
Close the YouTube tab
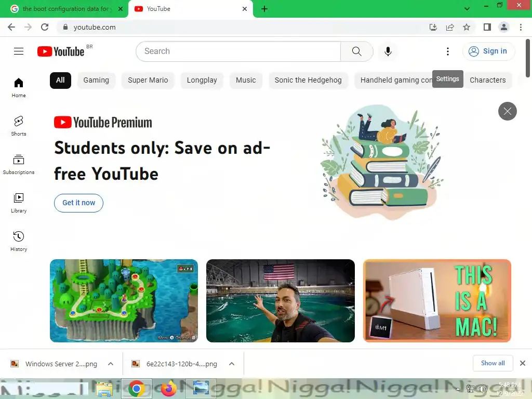pyautogui.click(x=245, y=9)
